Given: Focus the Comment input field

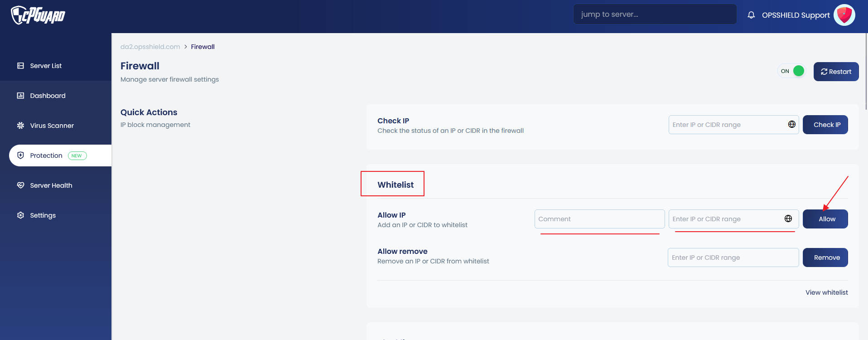Looking at the screenshot, I should click(599, 219).
